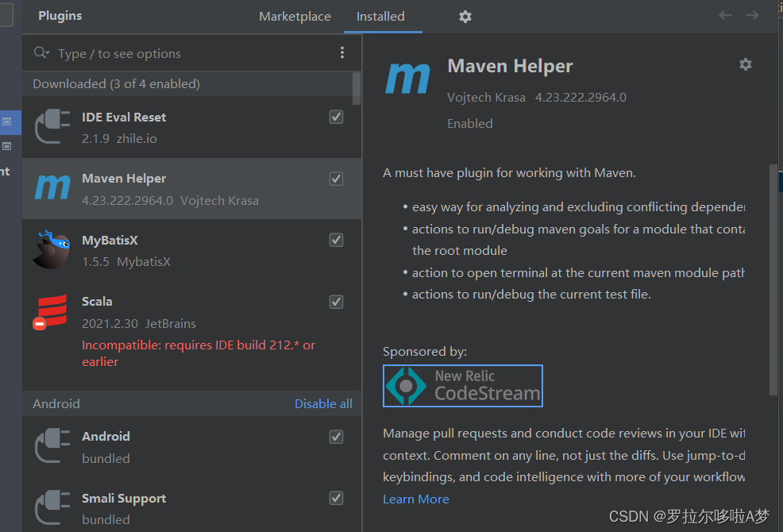Focus the plugin search field
This screenshot has width=783, height=532.
192,53
